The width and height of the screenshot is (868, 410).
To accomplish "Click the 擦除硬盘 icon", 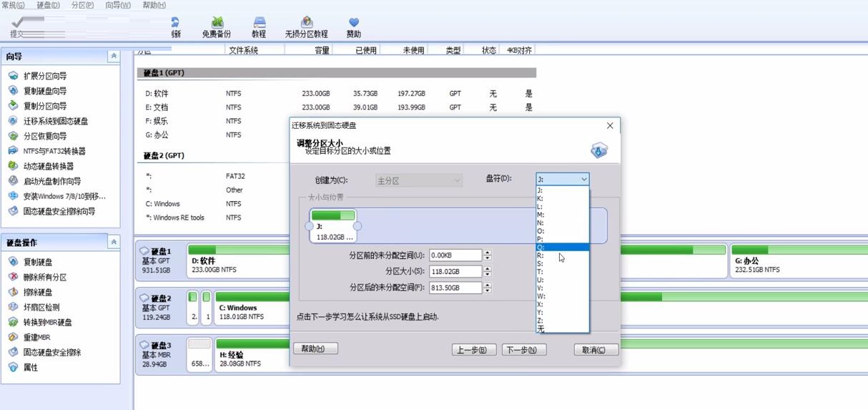I will pos(13,292).
